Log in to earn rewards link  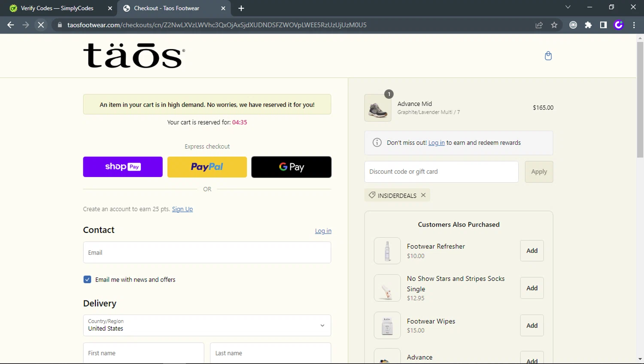click(437, 143)
